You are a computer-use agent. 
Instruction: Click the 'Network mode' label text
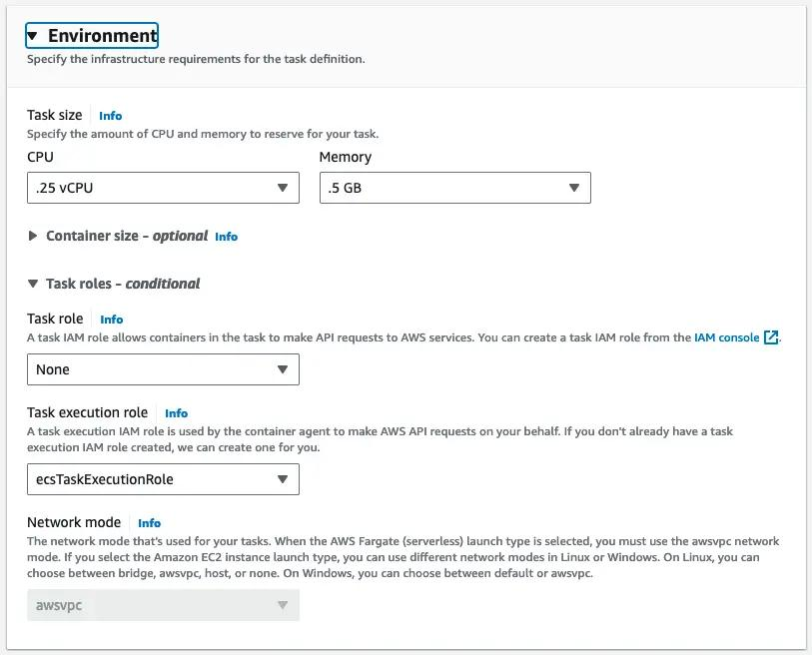(x=74, y=522)
